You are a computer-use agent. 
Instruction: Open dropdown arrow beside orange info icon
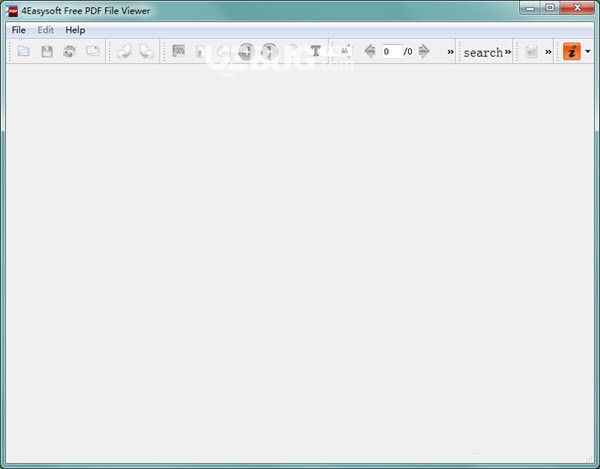click(x=588, y=51)
